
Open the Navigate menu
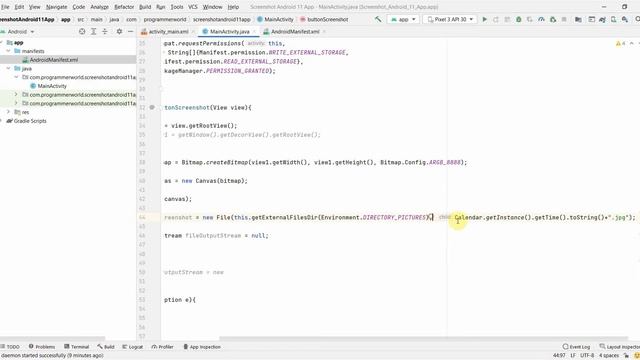(56, 7)
